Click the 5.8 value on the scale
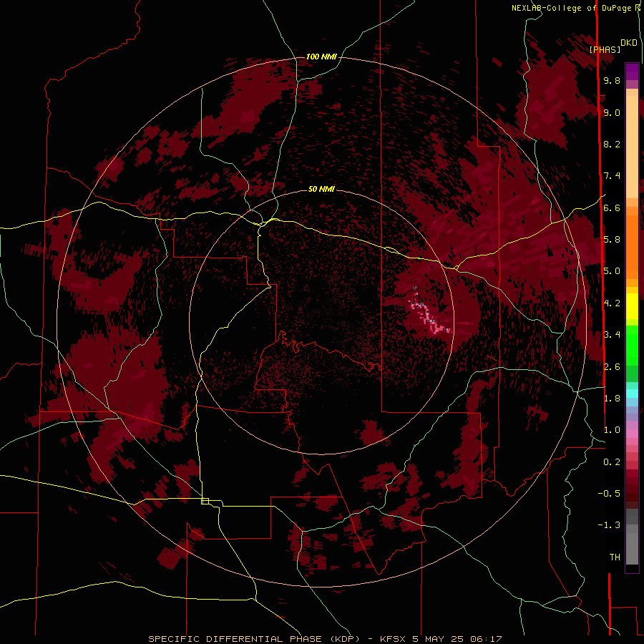644x644 pixels. tap(612, 239)
